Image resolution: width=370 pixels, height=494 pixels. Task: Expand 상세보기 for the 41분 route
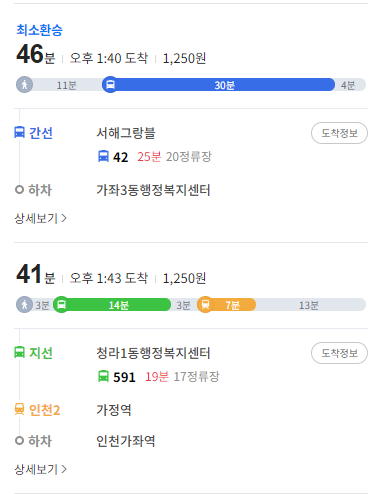click(41, 469)
